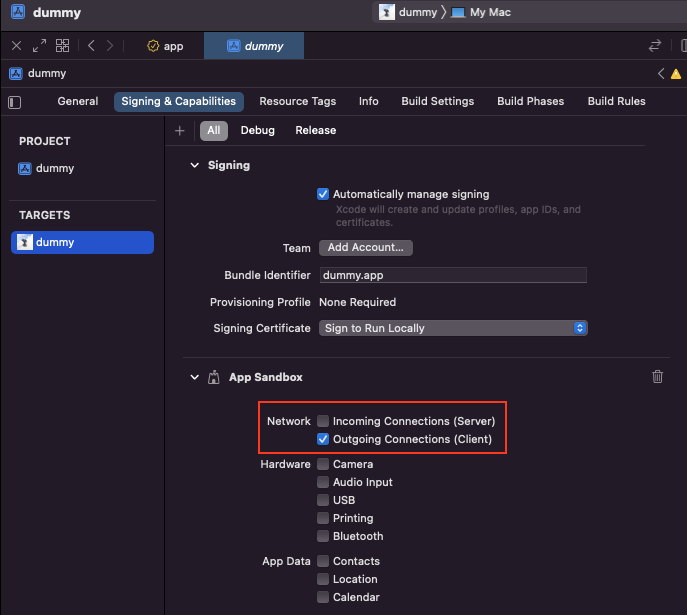Enable Incoming Connections (Server)
This screenshot has height=615, width=687.
point(323,421)
